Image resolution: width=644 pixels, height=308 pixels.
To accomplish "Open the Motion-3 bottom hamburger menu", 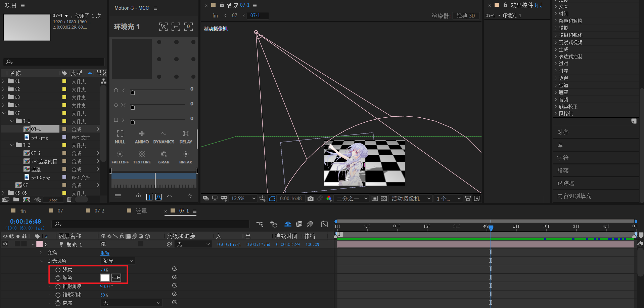I will click(x=118, y=196).
